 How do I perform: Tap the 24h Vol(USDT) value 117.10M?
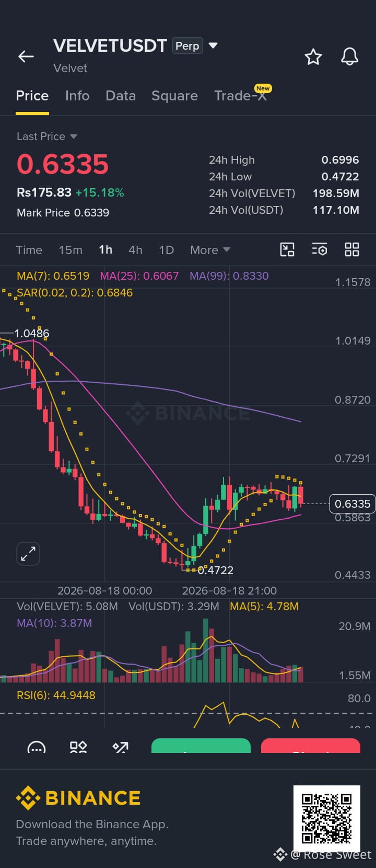click(336, 210)
